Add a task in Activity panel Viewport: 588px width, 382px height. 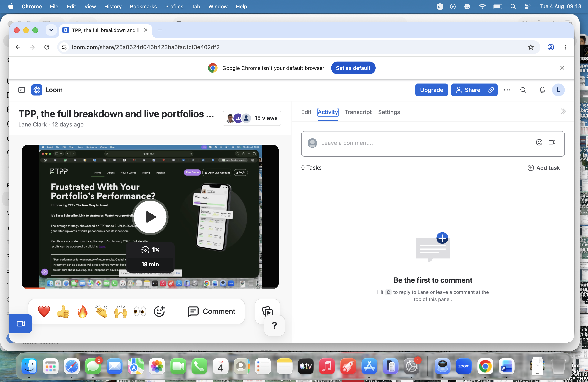[x=544, y=168]
